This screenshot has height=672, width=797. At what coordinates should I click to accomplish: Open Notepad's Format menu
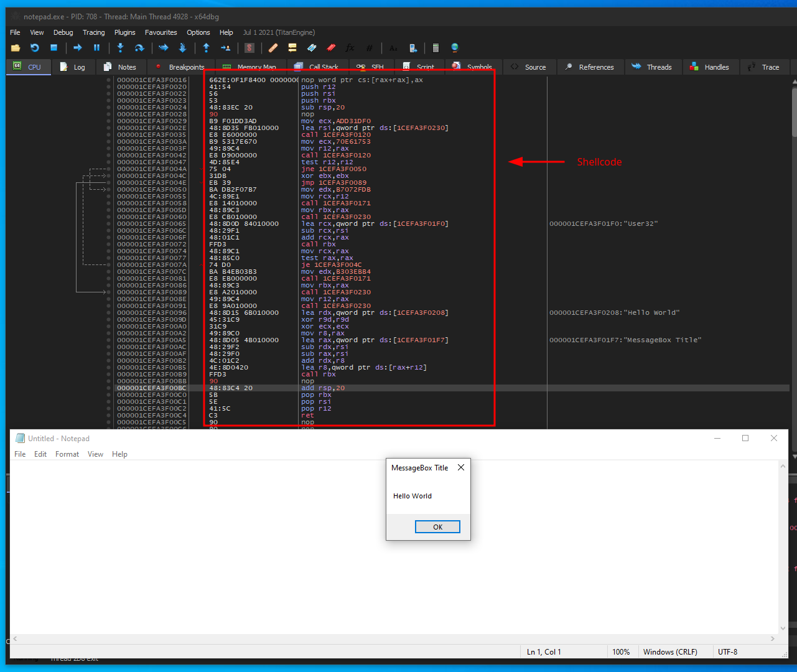67,454
